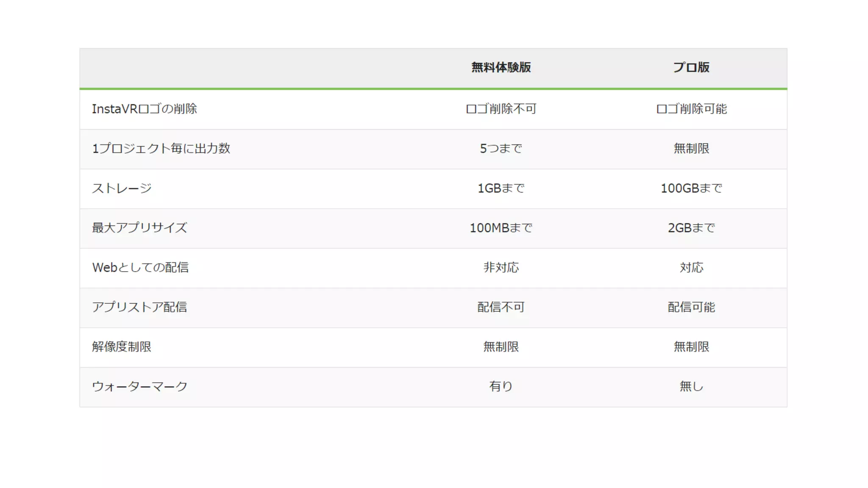Select the Webとしての配信 row label
This screenshot has width=868, height=488.
tap(140, 268)
